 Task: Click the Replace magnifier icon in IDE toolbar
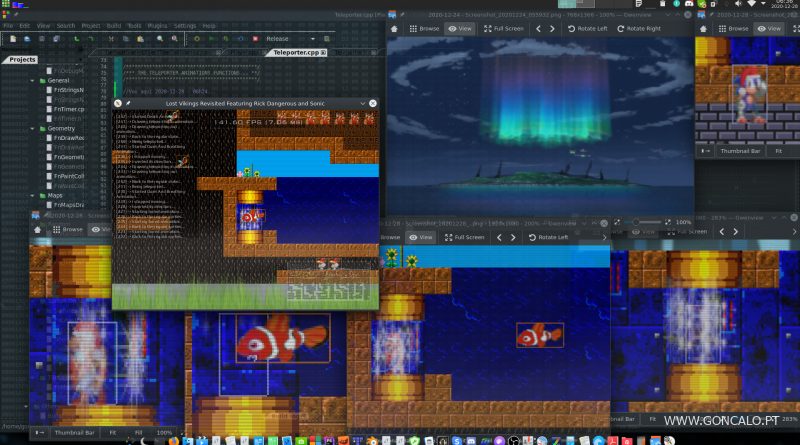(x=174, y=39)
